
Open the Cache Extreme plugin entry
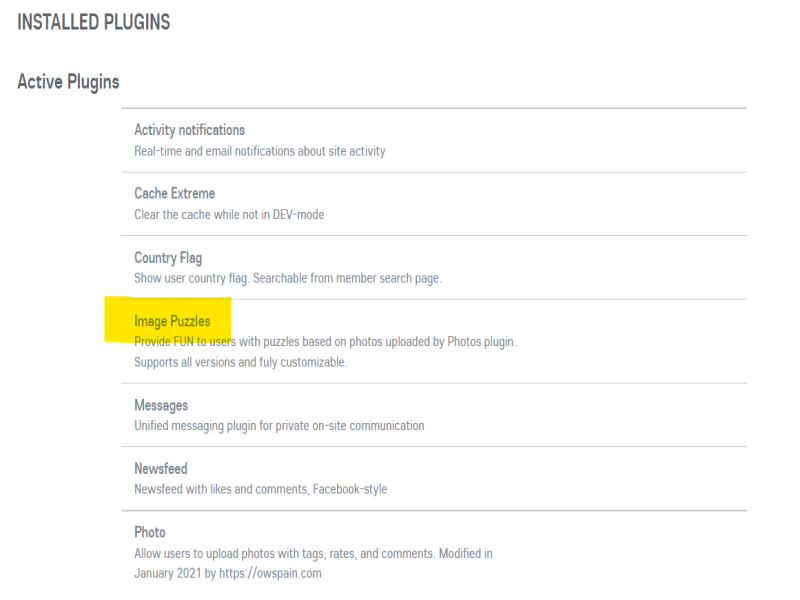174,193
